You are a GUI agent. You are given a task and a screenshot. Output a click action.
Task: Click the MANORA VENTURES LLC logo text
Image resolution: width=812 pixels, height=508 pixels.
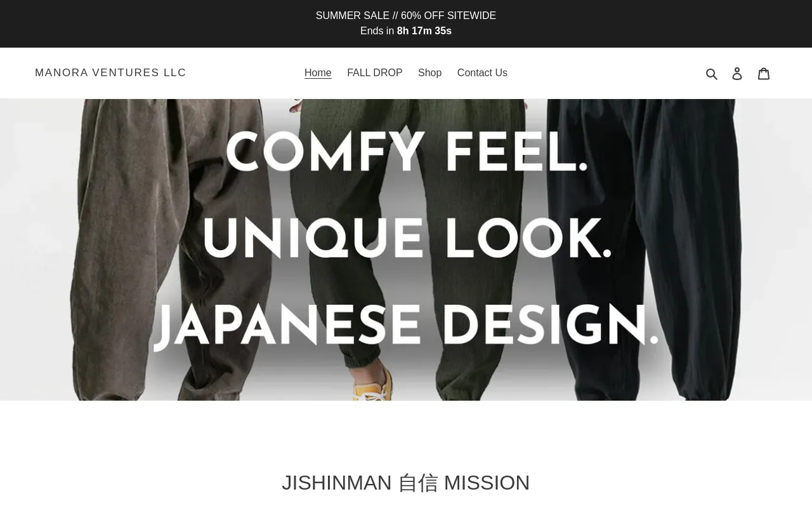(x=110, y=73)
